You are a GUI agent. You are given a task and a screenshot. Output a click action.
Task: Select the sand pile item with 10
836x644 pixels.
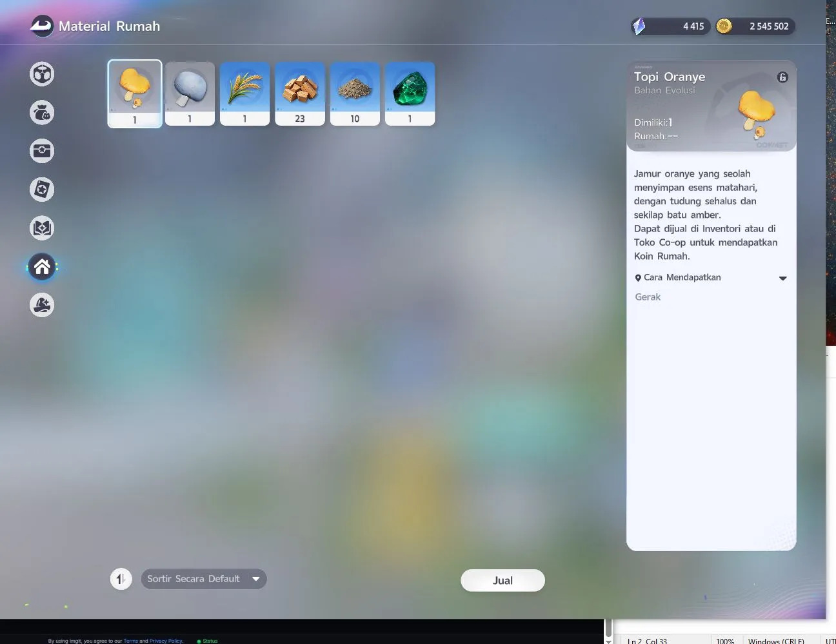click(355, 93)
